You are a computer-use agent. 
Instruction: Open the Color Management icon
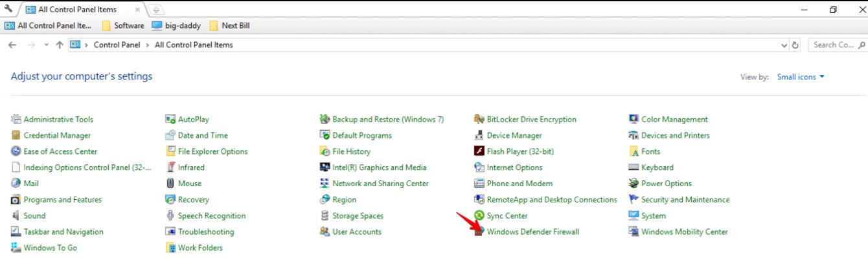click(x=634, y=119)
